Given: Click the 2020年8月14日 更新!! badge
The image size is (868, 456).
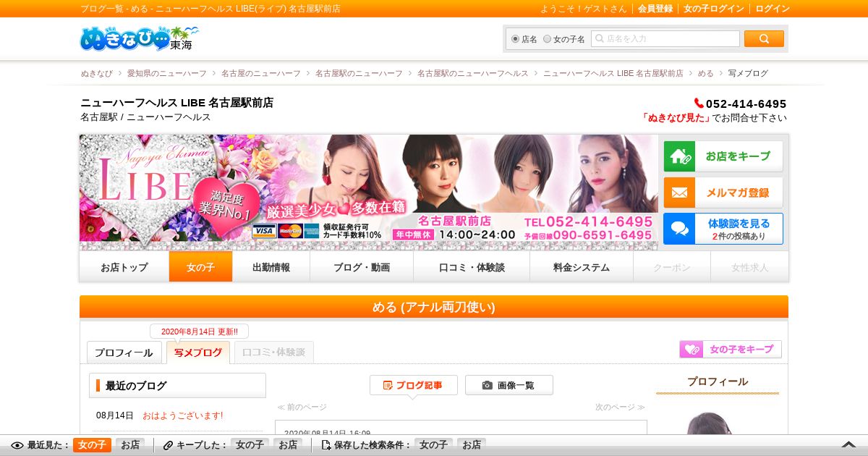Looking at the screenshot, I should tap(199, 332).
